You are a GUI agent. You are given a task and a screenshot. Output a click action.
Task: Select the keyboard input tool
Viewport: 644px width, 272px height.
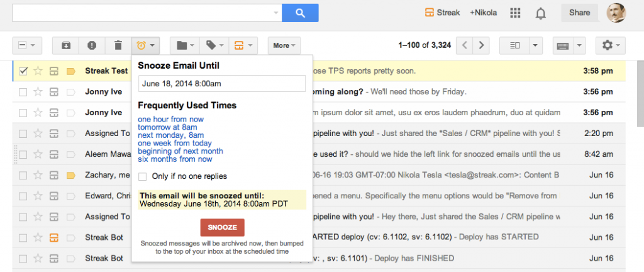pyautogui.click(x=562, y=45)
